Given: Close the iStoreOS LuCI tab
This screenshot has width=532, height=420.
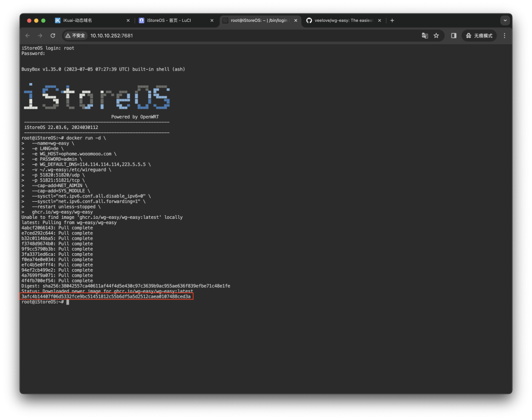Looking at the screenshot, I should (x=212, y=20).
